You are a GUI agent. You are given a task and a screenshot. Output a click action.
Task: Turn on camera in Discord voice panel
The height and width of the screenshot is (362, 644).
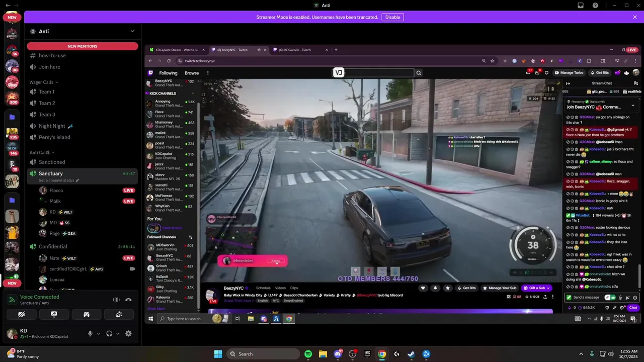[x=21, y=314]
